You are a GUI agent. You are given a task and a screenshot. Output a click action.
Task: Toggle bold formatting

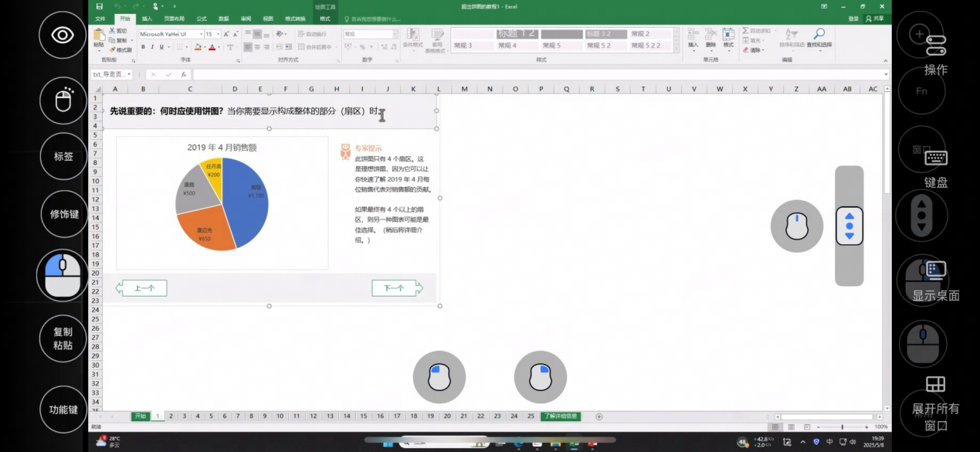143,47
